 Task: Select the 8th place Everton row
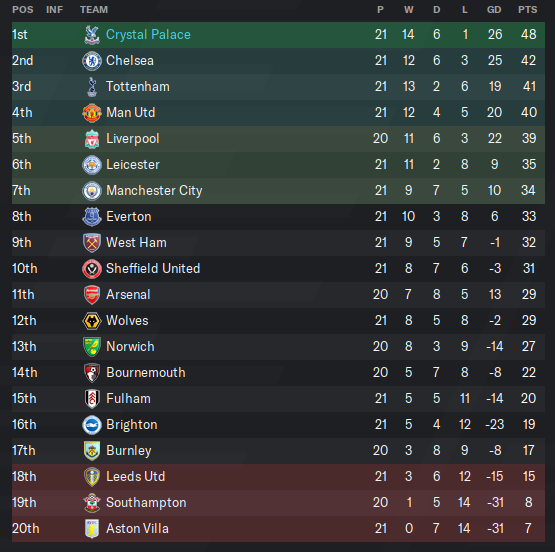pyautogui.click(x=278, y=217)
